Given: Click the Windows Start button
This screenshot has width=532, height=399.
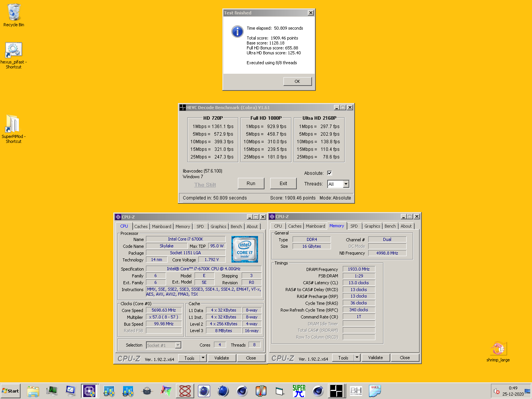Looking at the screenshot, I should point(11,391).
